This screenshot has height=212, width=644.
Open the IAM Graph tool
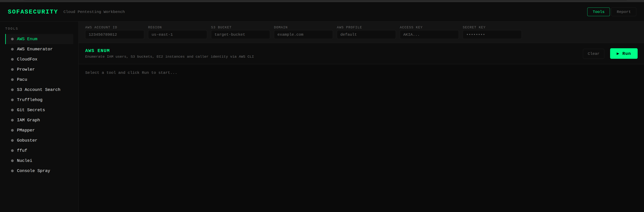28,120
